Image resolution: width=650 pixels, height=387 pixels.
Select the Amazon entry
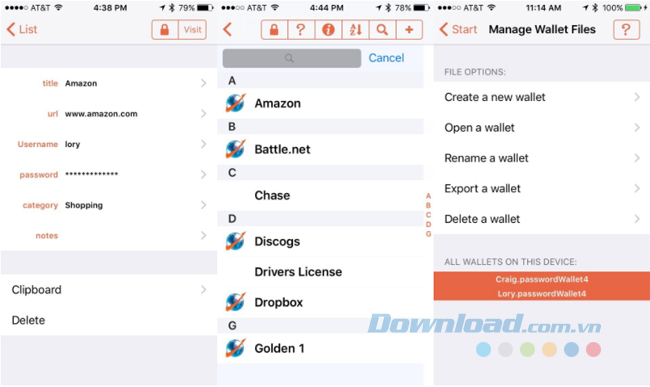pos(320,103)
